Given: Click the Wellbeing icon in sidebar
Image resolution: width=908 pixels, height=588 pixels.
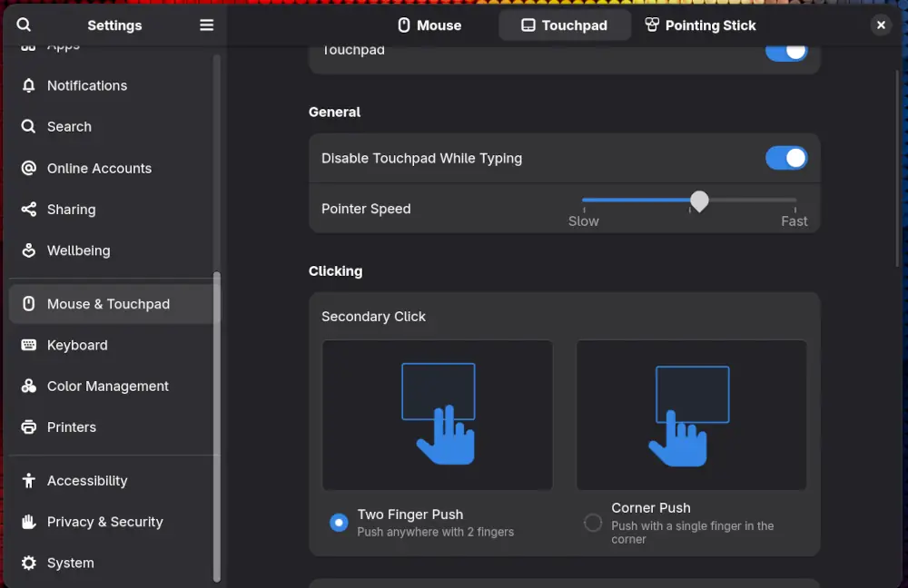Looking at the screenshot, I should 28,250.
